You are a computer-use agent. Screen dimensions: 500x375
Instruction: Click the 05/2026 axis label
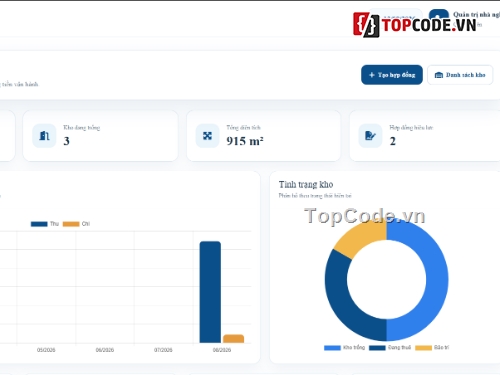[46, 350]
